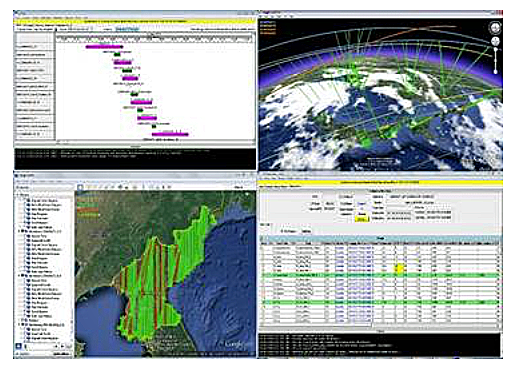The image size is (510, 369).
Task: Toggle the checkbox of the tree's first layer item
Action: coord(25,201)
